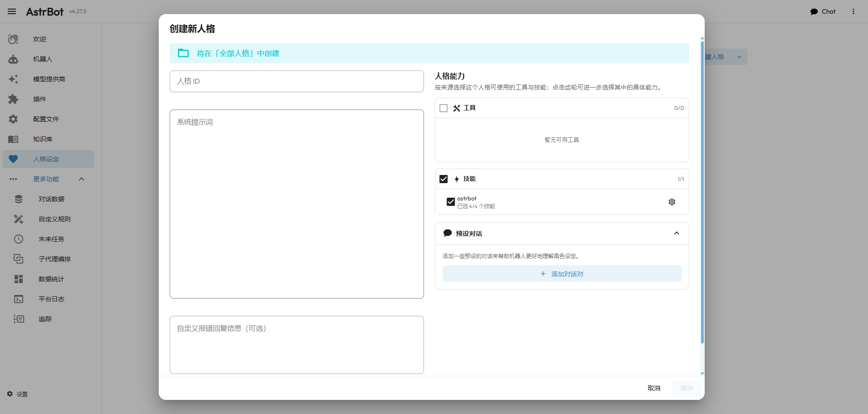Open the robot icon for 机器人

point(13,59)
